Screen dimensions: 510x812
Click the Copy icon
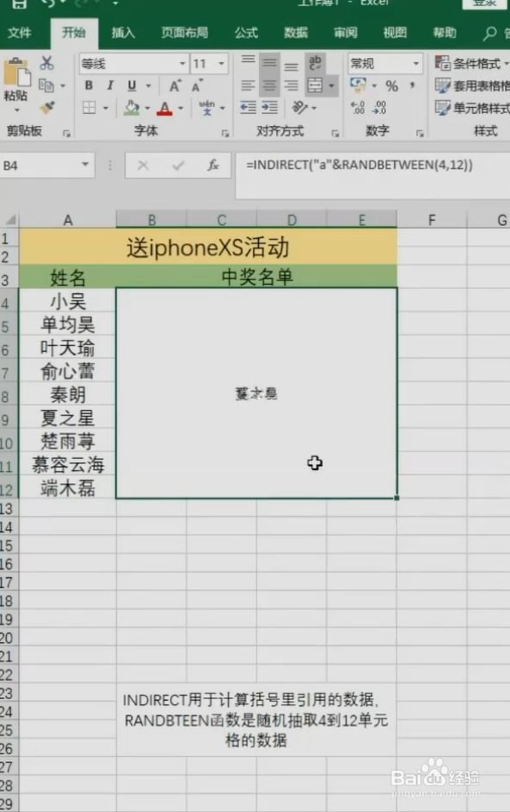point(46,85)
